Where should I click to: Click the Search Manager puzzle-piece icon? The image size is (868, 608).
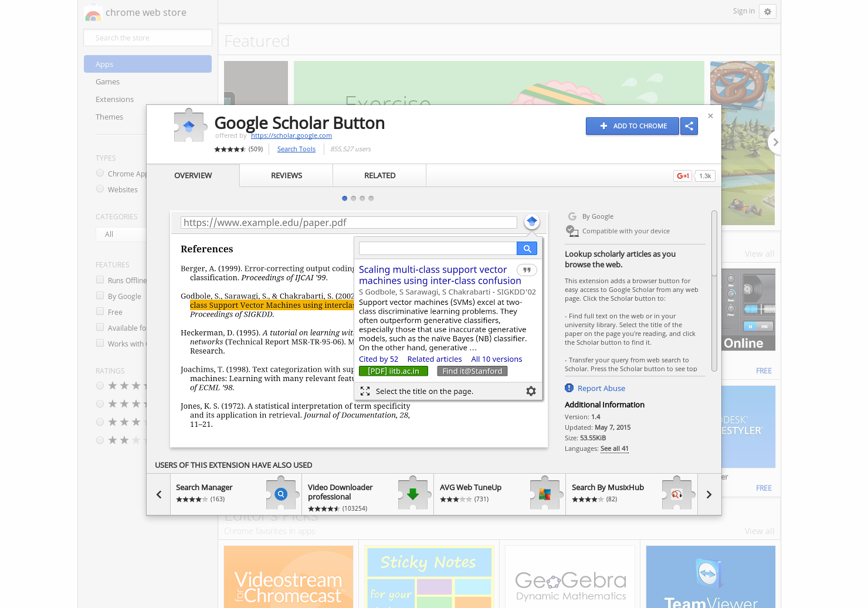pyautogui.click(x=282, y=494)
